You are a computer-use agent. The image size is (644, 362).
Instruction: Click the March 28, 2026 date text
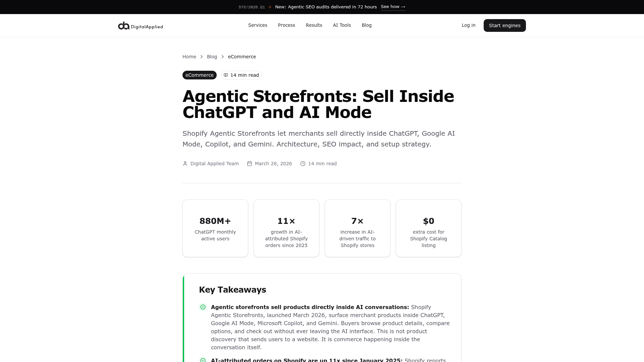click(x=273, y=164)
